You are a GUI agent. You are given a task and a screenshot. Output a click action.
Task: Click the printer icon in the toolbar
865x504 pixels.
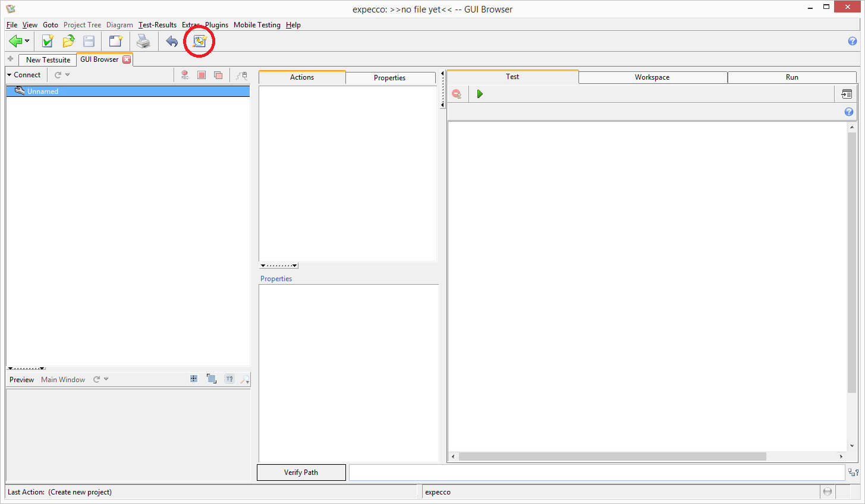pyautogui.click(x=143, y=41)
